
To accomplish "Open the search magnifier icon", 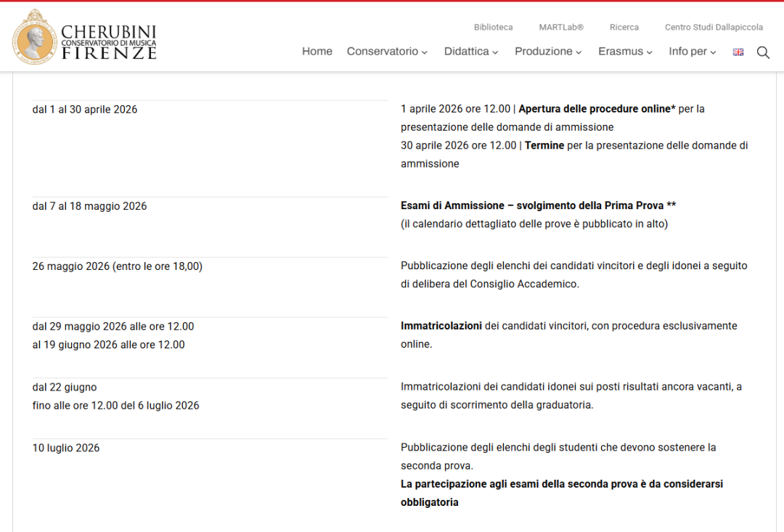I will 763,52.
